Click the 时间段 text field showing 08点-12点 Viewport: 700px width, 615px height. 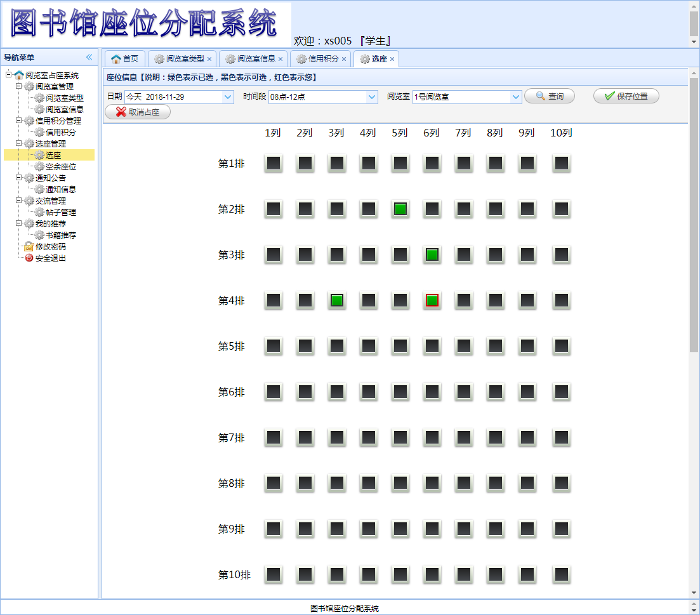[317, 97]
